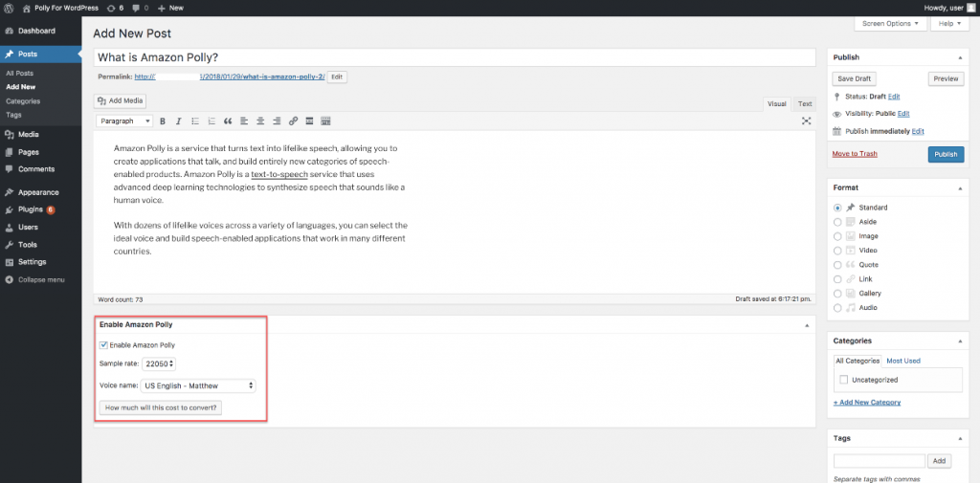
Task: Center align the text
Action: (260, 121)
